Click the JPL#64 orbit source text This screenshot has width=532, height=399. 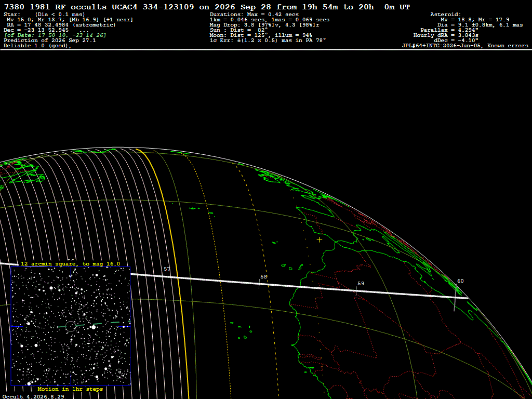465,46
